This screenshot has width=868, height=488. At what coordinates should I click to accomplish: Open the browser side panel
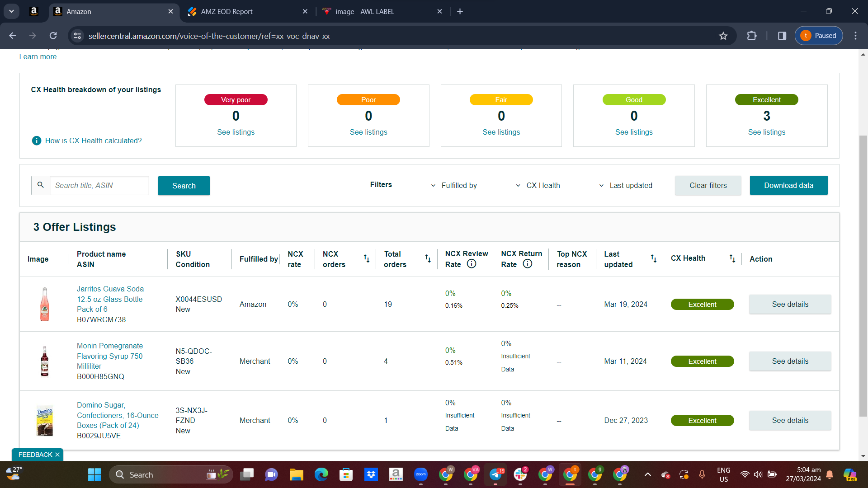[x=782, y=36]
